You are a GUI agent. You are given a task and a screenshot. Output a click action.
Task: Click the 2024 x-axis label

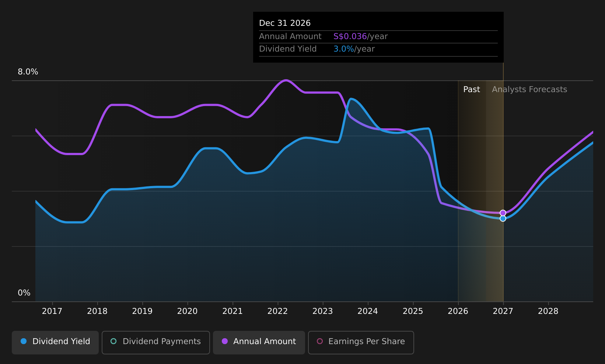[x=368, y=311]
